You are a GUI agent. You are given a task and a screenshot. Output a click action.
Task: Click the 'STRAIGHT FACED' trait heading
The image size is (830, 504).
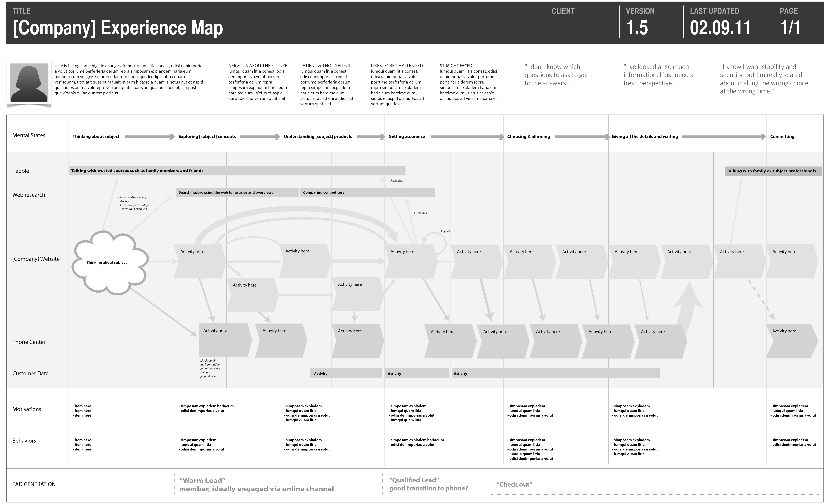[x=456, y=66]
